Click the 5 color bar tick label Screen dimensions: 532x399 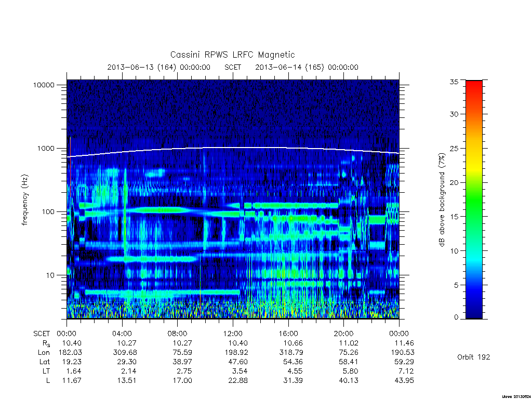(x=456, y=285)
